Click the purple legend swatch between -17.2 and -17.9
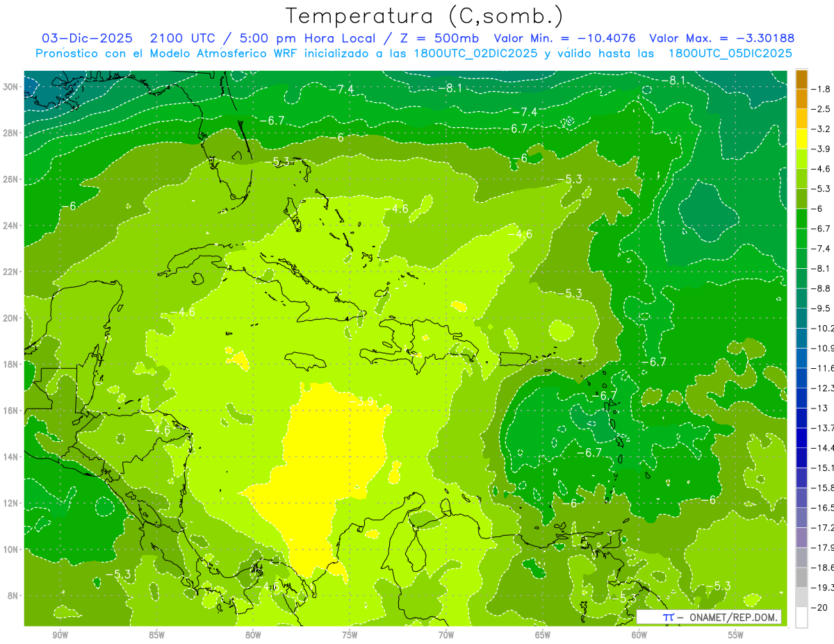Image resolution: width=834 pixels, height=644 pixels. (801, 538)
